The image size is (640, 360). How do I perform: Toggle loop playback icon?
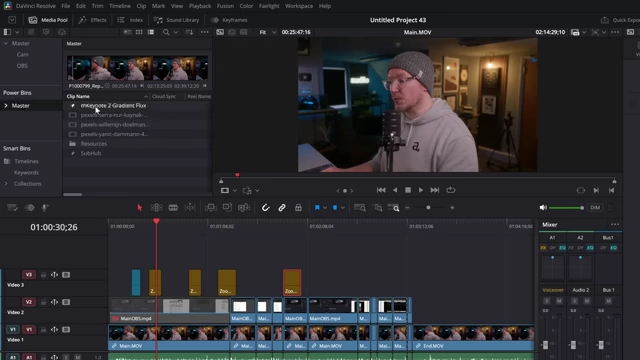451,190
